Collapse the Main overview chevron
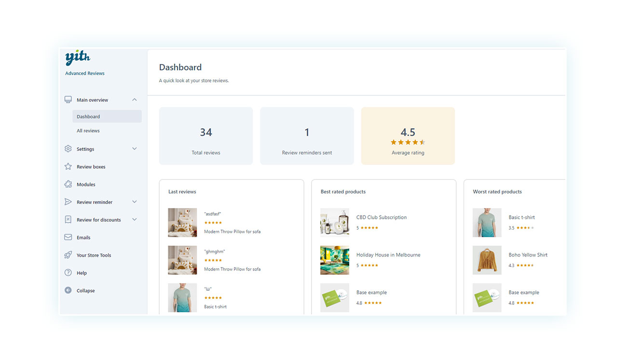 coord(135,100)
